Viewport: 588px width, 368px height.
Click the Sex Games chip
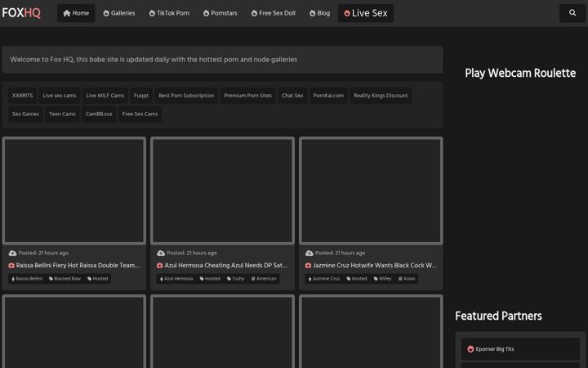25,114
